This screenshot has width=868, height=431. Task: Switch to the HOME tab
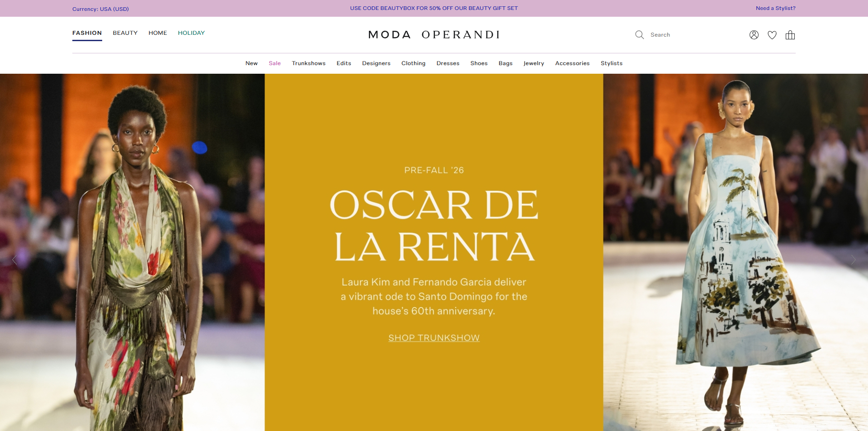coord(157,33)
